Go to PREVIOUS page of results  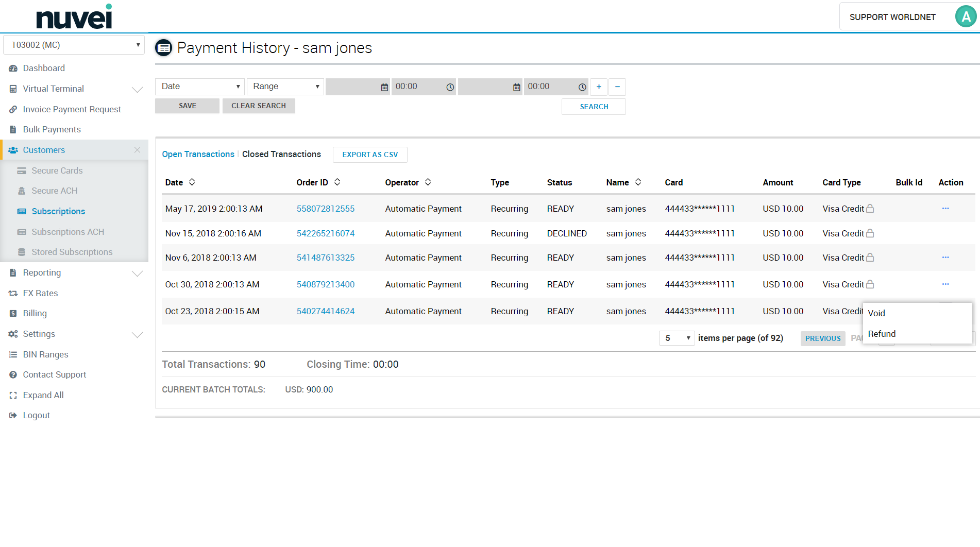pyautogui.click(x=823, y=338)
